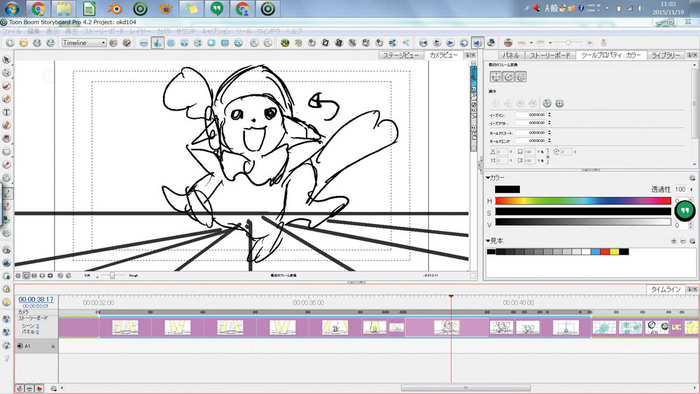Click on the H hue slider
700x394 pixels.
coord(583,201)
